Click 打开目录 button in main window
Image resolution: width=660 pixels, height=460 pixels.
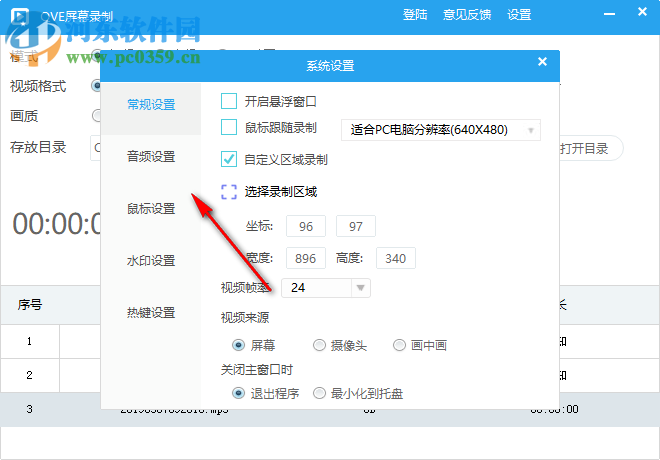pyautogui.click(x=589, y=148)
